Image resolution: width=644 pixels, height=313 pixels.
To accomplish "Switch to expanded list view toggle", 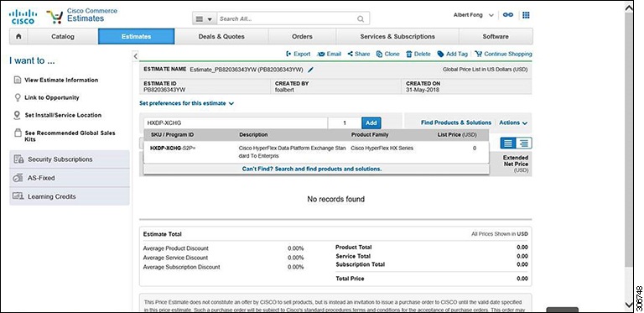I will tap(508, 143).
